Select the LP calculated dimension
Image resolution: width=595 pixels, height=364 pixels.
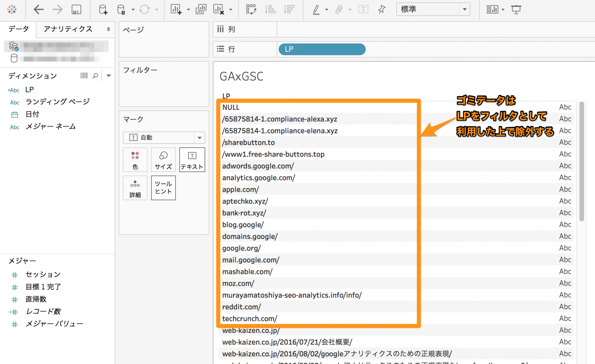(x=30, y=90)
